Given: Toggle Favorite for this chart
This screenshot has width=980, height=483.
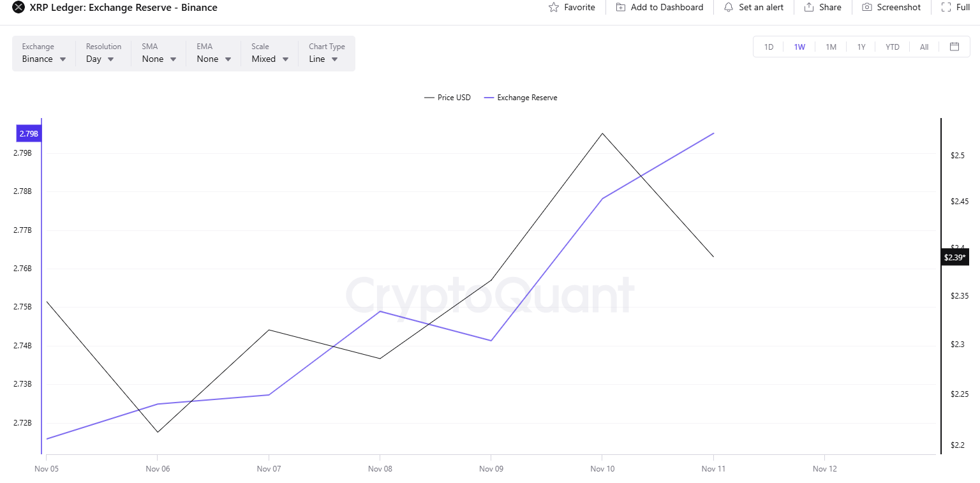Looking at the screenshot, I should click(x=572, y=7).
